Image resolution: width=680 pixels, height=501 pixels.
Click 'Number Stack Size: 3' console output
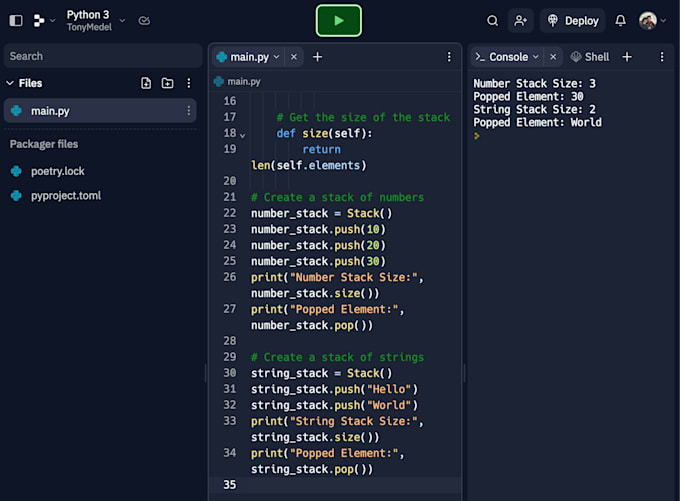coord(534,83)
